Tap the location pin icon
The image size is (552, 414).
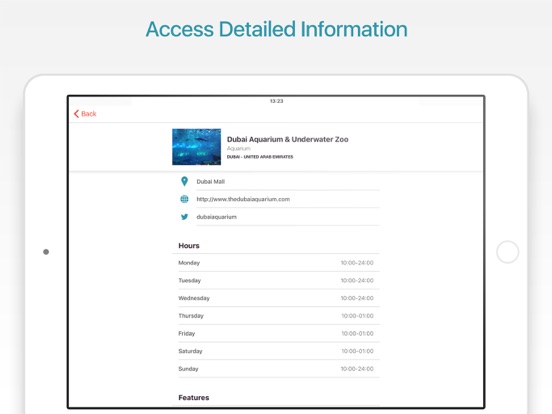[184, 181]
